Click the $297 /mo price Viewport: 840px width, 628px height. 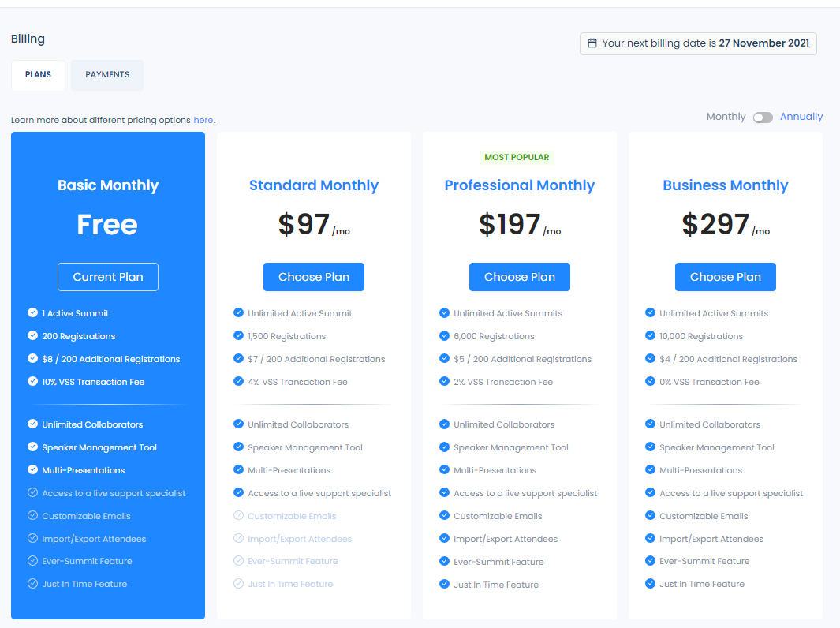726,225
